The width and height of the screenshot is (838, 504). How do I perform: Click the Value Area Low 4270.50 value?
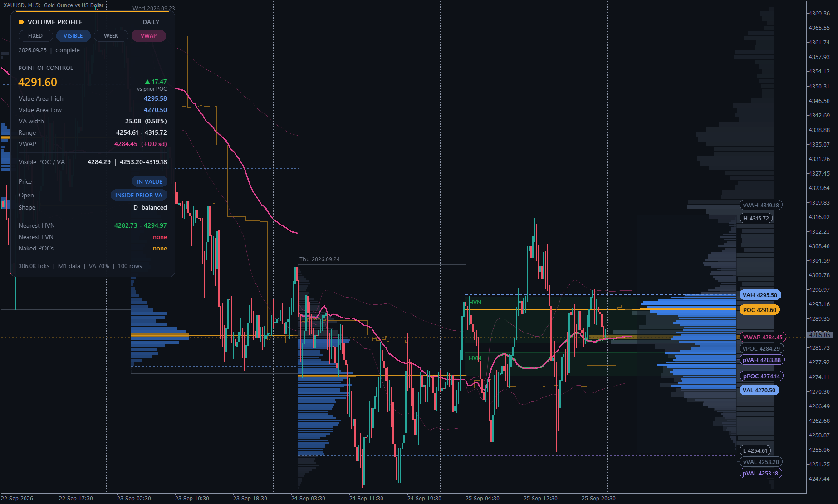[x=155, y=110]
